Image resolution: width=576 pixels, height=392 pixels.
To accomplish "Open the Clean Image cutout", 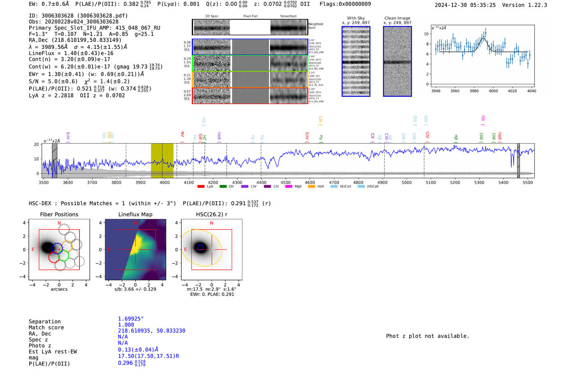I will coord(397,61).
